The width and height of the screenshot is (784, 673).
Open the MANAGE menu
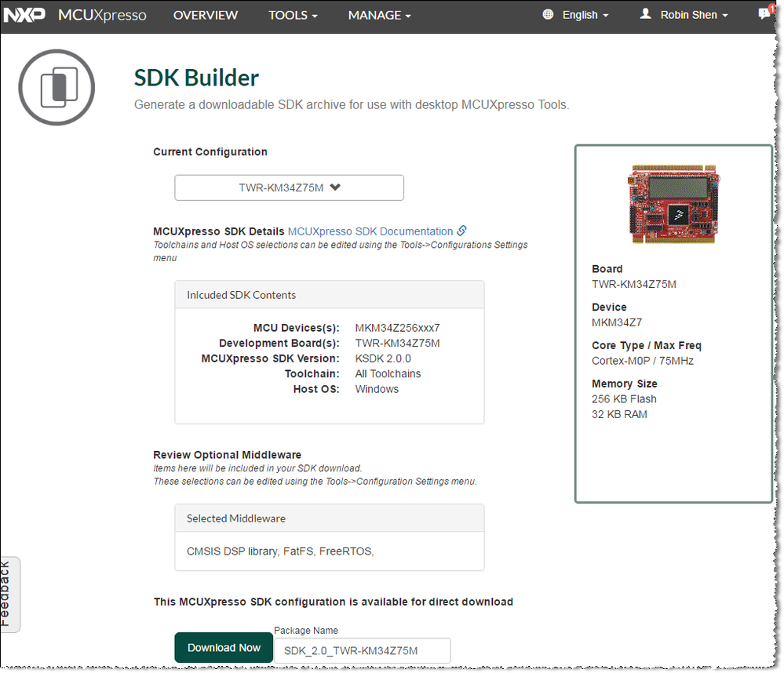[380, 15]
